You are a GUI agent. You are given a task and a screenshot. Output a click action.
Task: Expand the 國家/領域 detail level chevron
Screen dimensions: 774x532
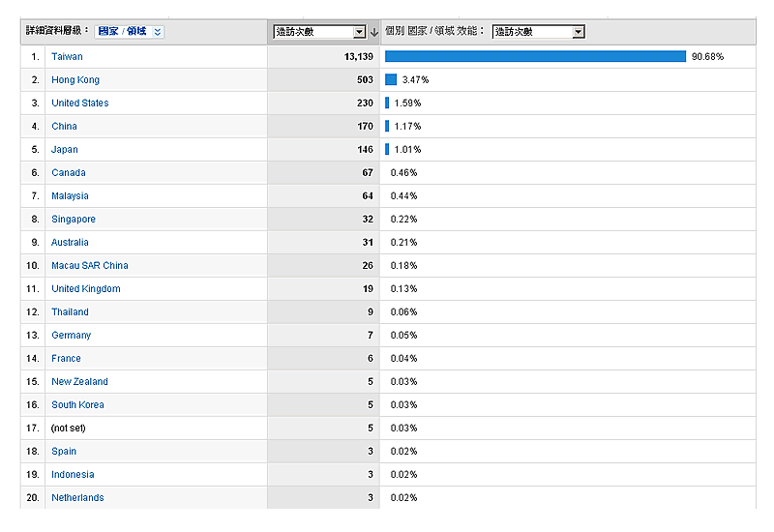point(158,31)
